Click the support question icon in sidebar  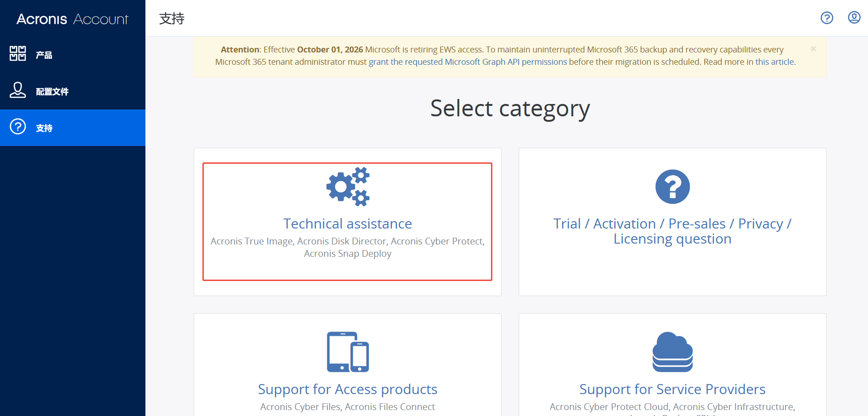18,126
